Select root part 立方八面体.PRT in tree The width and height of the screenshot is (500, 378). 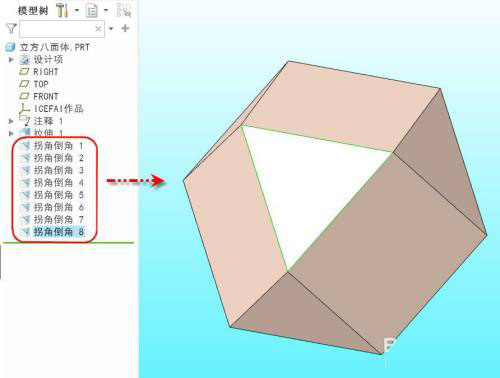(55, 47)
